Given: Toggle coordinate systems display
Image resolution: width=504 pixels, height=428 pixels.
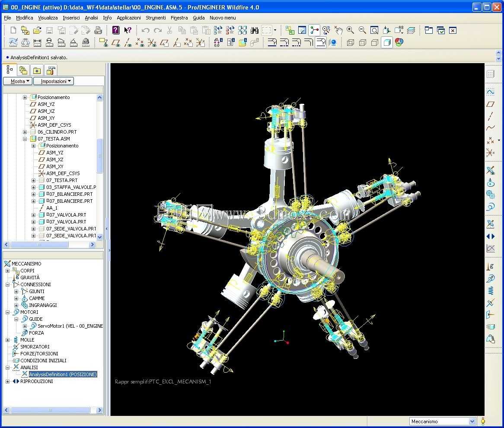Looking at the screenshot, I should [152, 42].
